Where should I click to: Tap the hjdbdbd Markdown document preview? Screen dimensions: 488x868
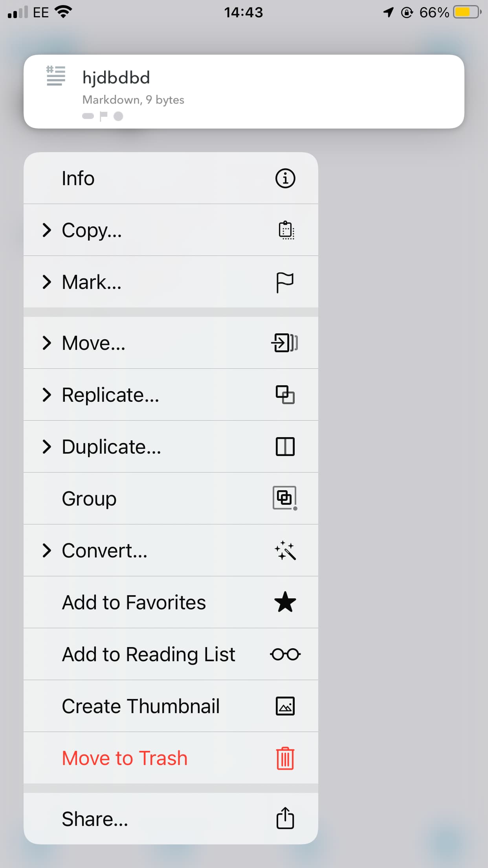point(244,91)
